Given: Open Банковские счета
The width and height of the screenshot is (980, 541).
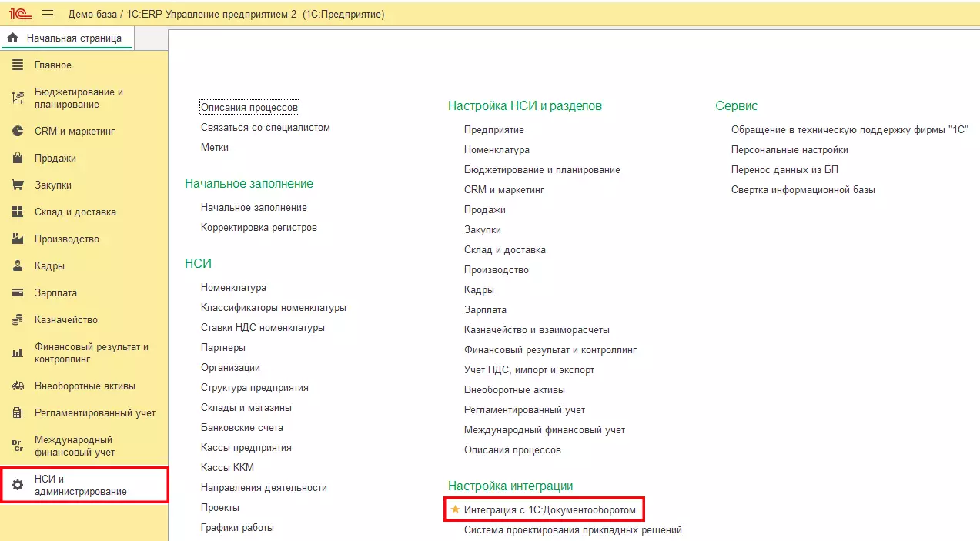Looking at the screenshot, I should [x=242, y=428].
